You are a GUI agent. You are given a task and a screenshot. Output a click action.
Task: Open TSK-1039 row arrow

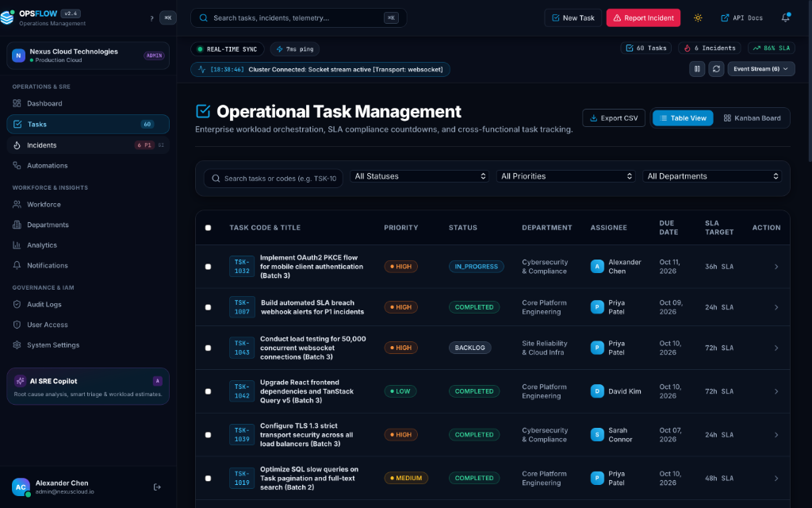click(x=776, y=435)
